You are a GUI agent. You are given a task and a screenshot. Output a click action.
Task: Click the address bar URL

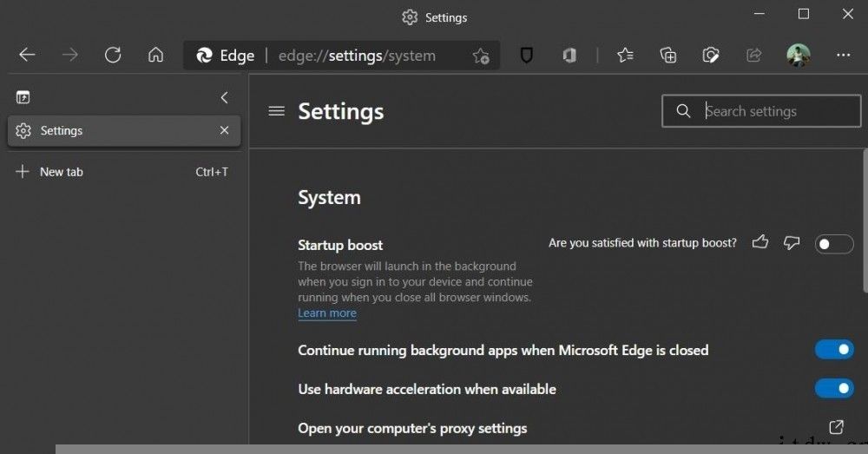(x=357, y=56)
